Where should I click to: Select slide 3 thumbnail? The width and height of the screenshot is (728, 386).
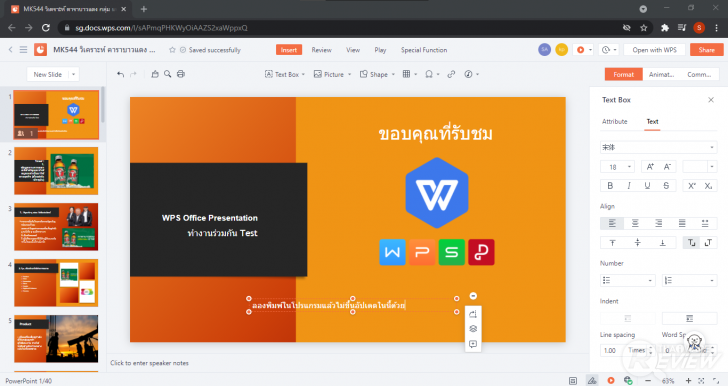point(56,227)
